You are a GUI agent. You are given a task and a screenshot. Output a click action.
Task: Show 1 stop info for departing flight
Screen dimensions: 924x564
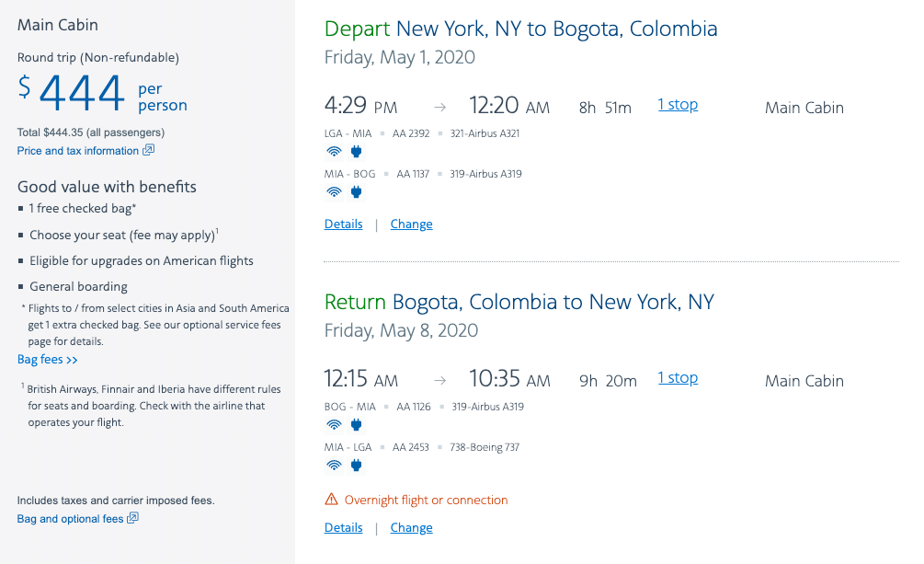pyautogui.click(x=678, y=105)
